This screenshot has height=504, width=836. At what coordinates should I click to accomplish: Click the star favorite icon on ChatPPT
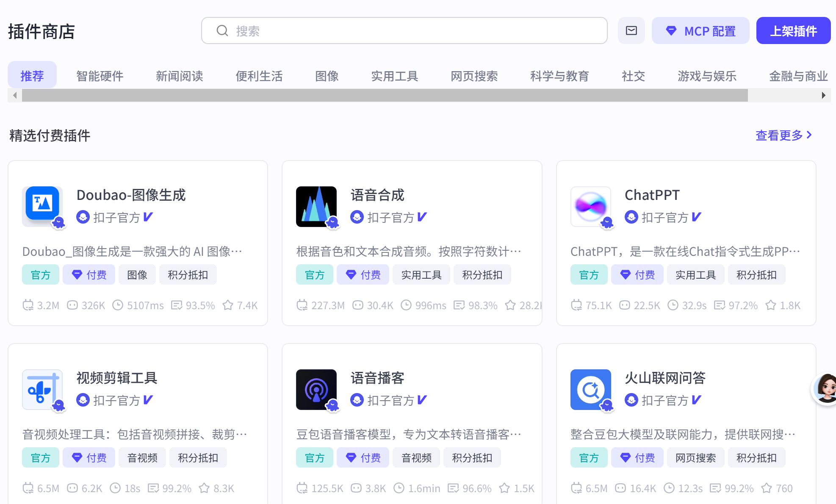pyautogui.click(x=771, y=305)
